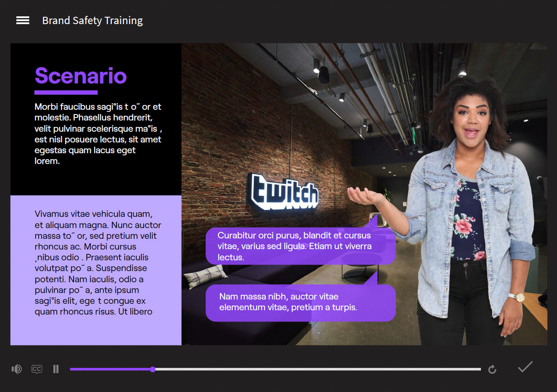Mute the audio with the speaker icon

pyautogui.click(x=16, y=369)
